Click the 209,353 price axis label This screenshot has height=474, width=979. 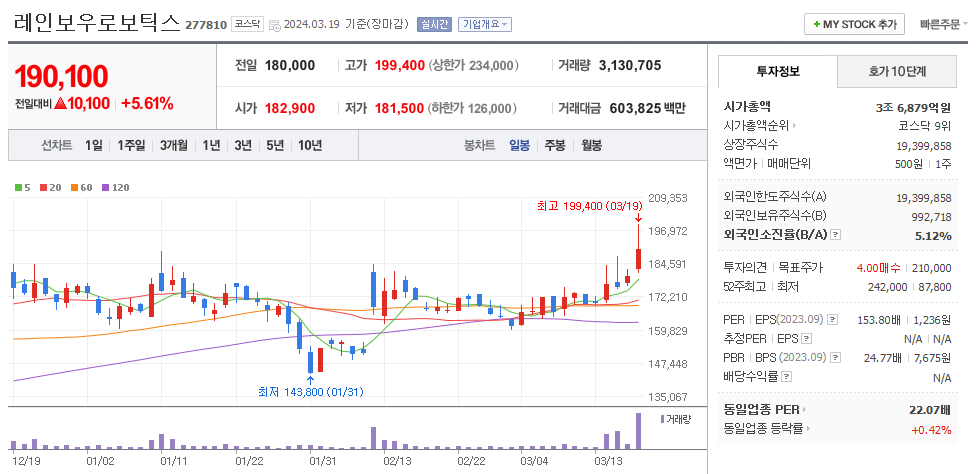pos(668,198)
